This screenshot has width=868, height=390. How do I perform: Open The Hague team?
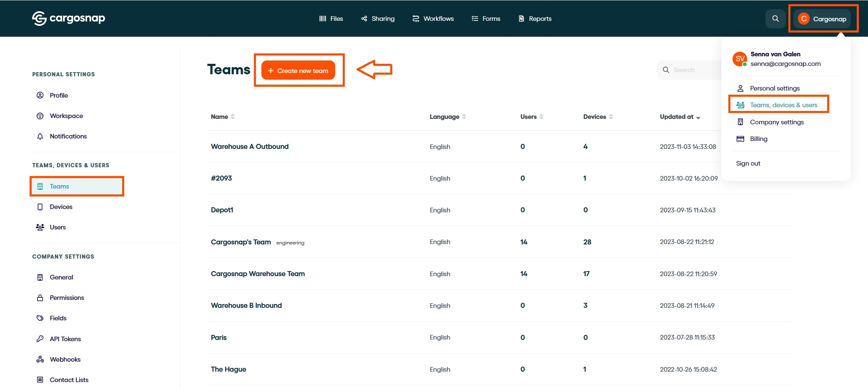228,369
